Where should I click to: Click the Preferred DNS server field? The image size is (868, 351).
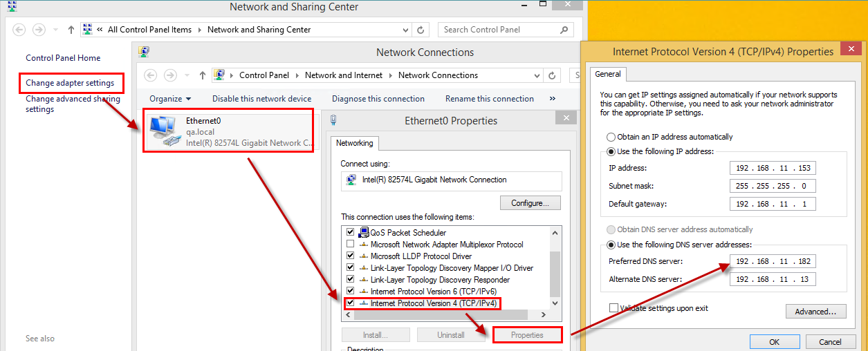[x=772, y=261]
